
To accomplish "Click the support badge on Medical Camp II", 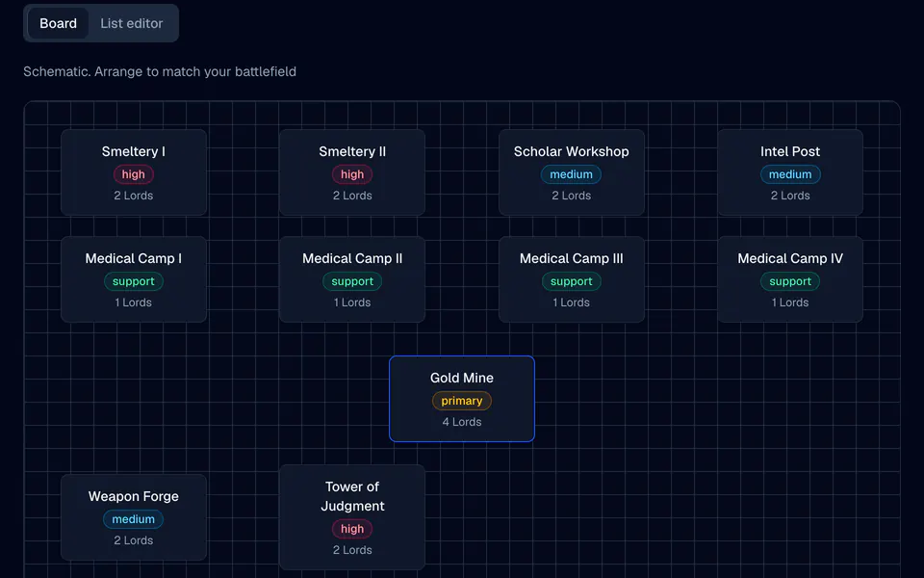I will click(x=352, y=281).
